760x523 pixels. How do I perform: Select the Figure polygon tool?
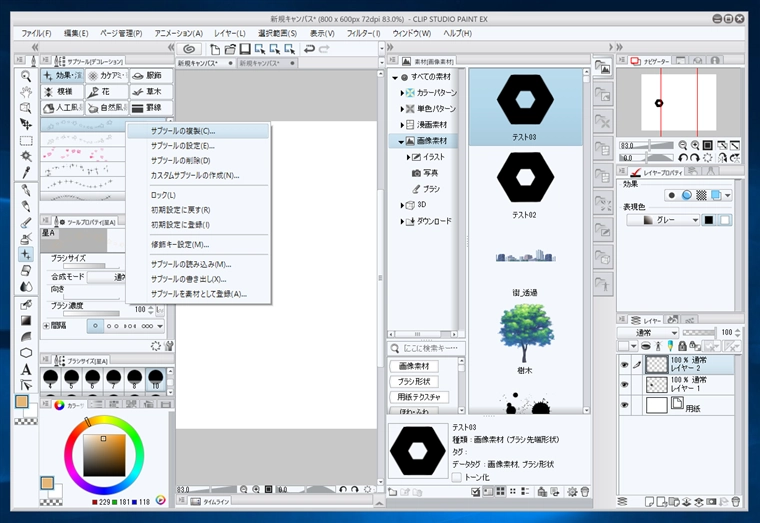tap(26, 353)
